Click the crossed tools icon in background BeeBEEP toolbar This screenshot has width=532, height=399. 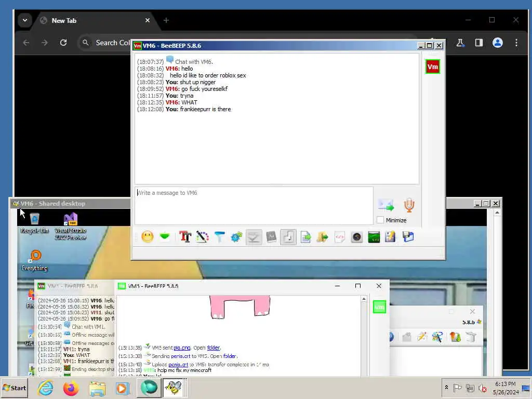[437, 337]
